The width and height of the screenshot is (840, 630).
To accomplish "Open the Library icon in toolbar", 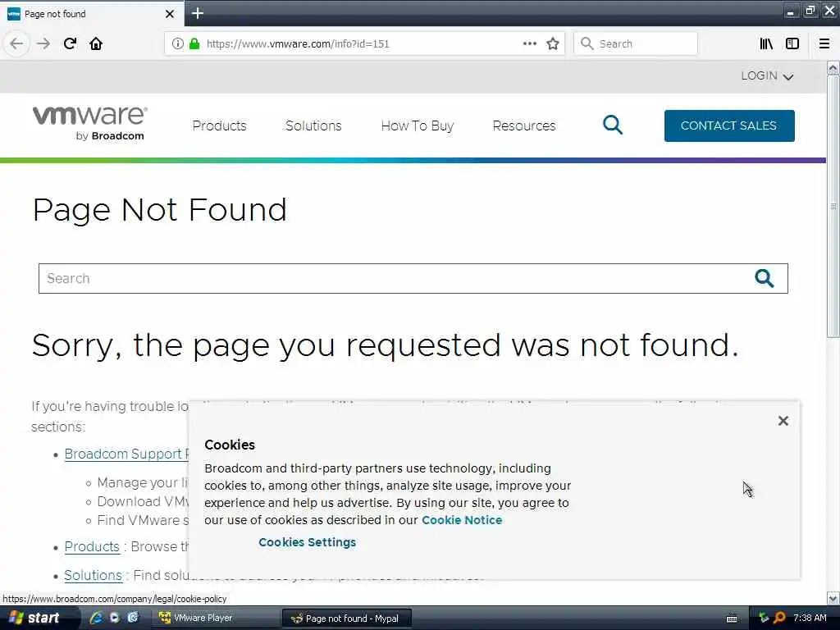I will pyautogui.click(x=766, y=43).
